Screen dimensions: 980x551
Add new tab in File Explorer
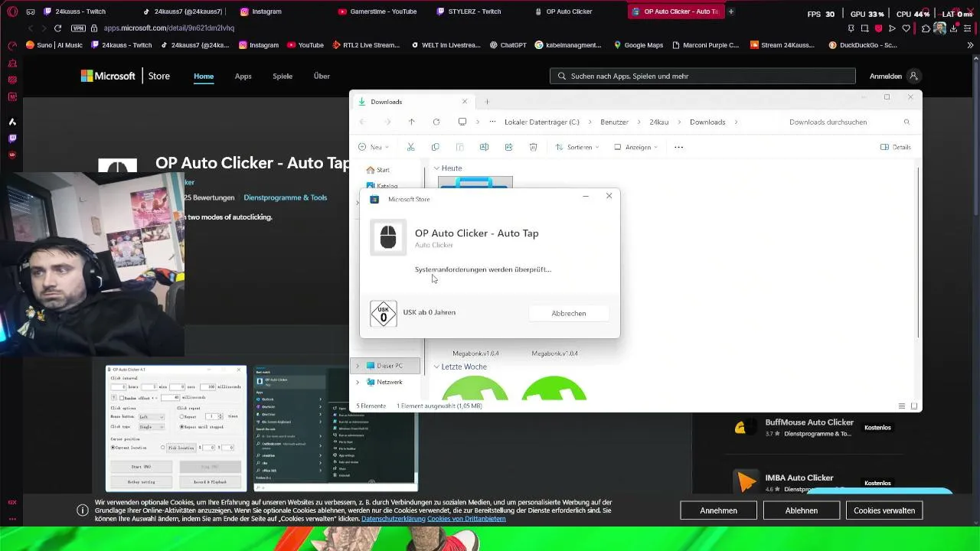coord(487,102)
